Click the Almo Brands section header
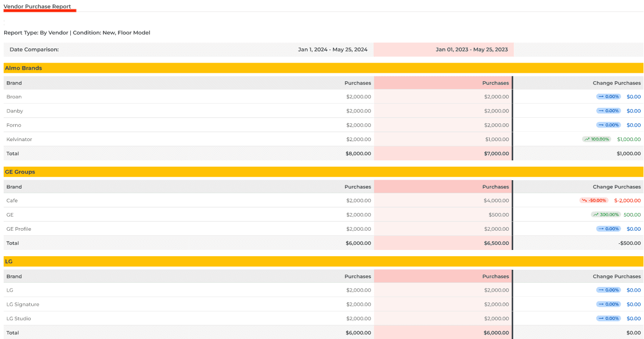Viewport: 644px width, 339px height. tap(324, 68)
